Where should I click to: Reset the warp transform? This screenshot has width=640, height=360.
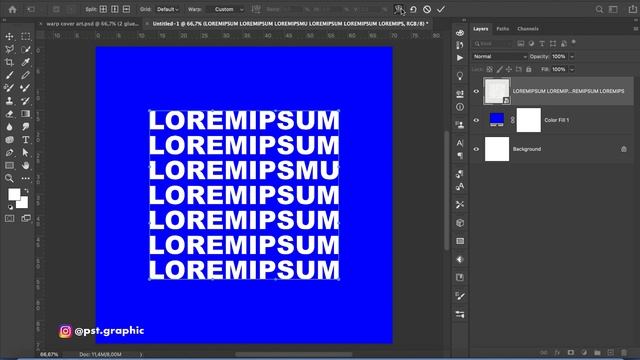[x=413, y=9]
